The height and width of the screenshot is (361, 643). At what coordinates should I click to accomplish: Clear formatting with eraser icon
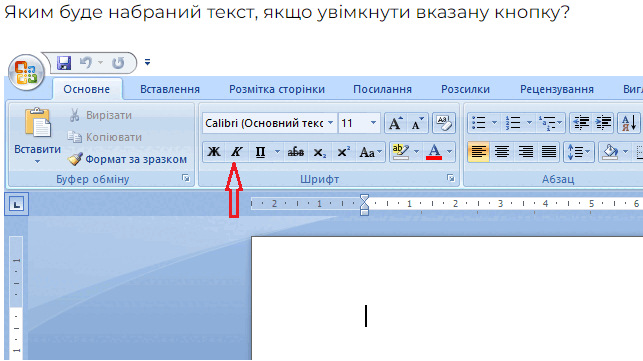444,123
